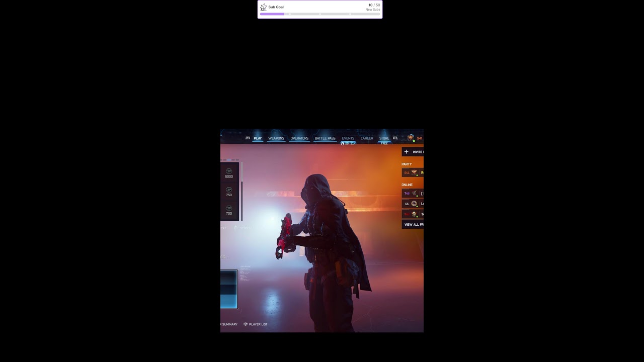Select the party member ranked 541
Viewport: 644px width, 362px height.
tap(413, 172)
